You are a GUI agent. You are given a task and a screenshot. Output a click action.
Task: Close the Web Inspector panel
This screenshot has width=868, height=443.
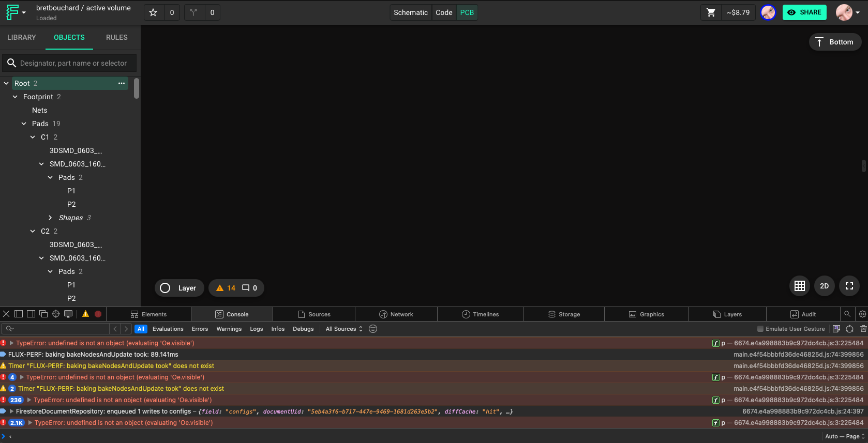point(6,314)
